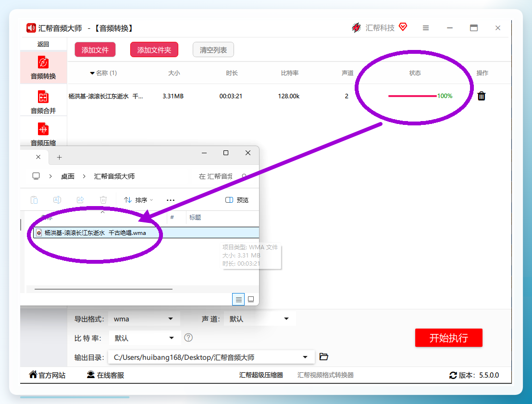Click the 汇帮音频大师 app logo
The height and width of the screenshot is (404, 532).
click(31, 28)
